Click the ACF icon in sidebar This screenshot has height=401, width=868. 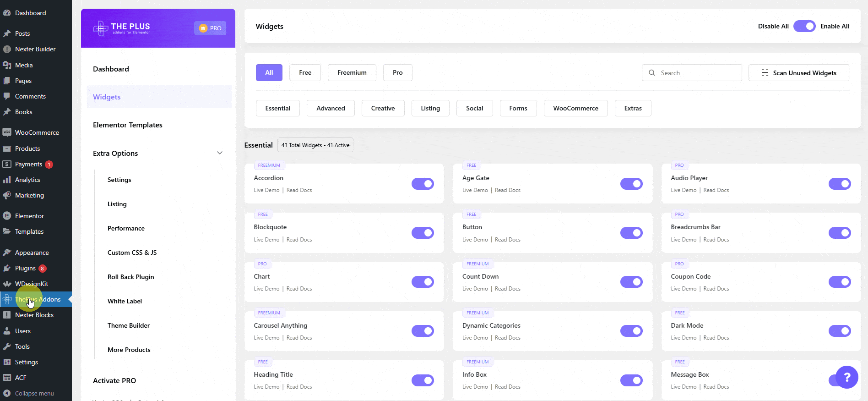tap(7, 378)
